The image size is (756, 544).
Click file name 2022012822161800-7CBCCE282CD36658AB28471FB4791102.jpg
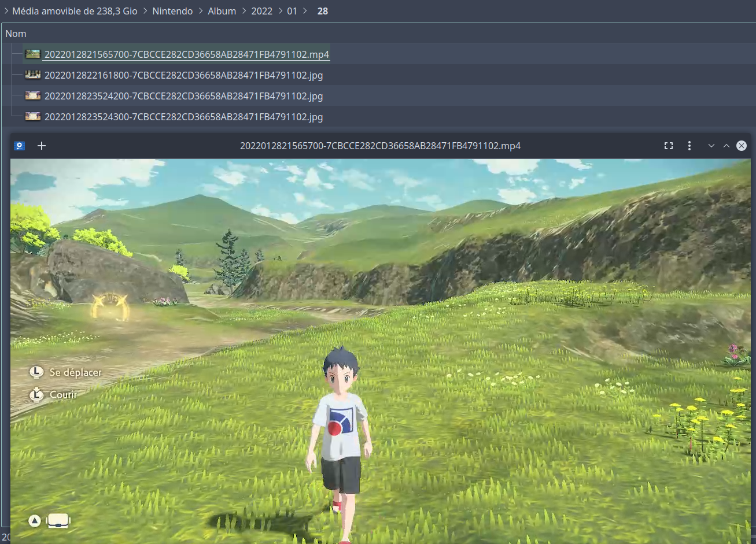(184, 75)
